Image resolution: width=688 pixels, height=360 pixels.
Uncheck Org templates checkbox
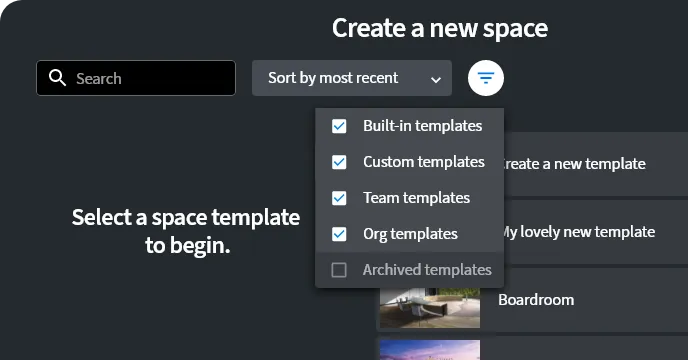(x=339, y=234)
